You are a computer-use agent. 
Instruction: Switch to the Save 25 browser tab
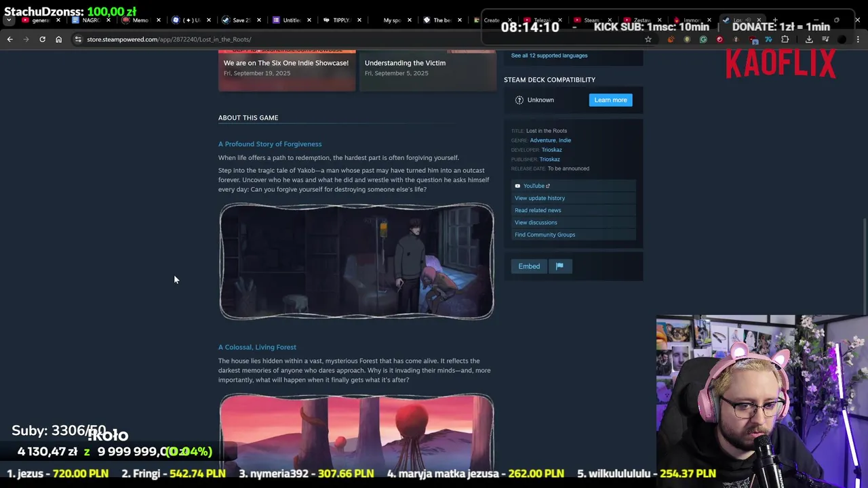click(x=240, y=20)
